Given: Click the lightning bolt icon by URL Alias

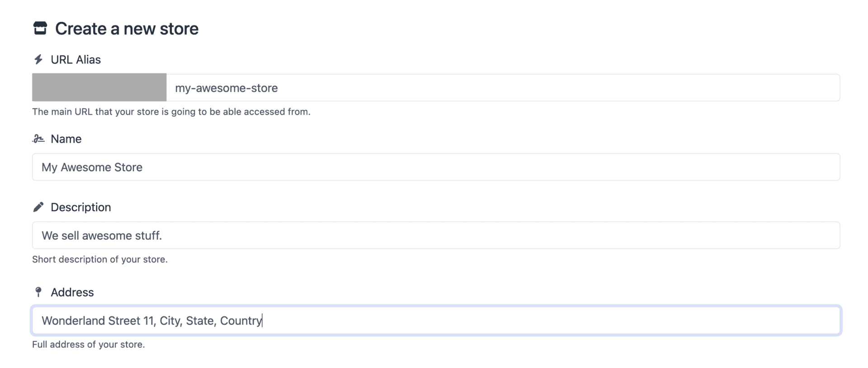Looking at the screenshot, I should pos(38,60).
